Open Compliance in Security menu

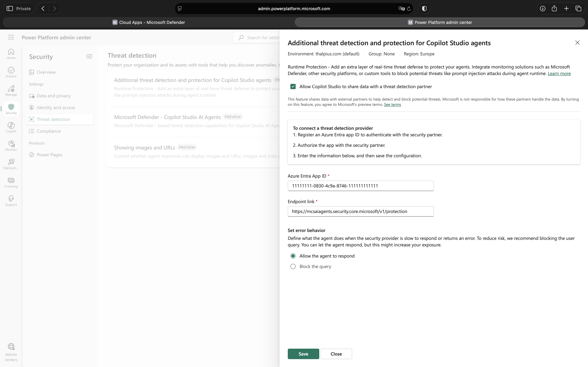[x=49, y=131]
